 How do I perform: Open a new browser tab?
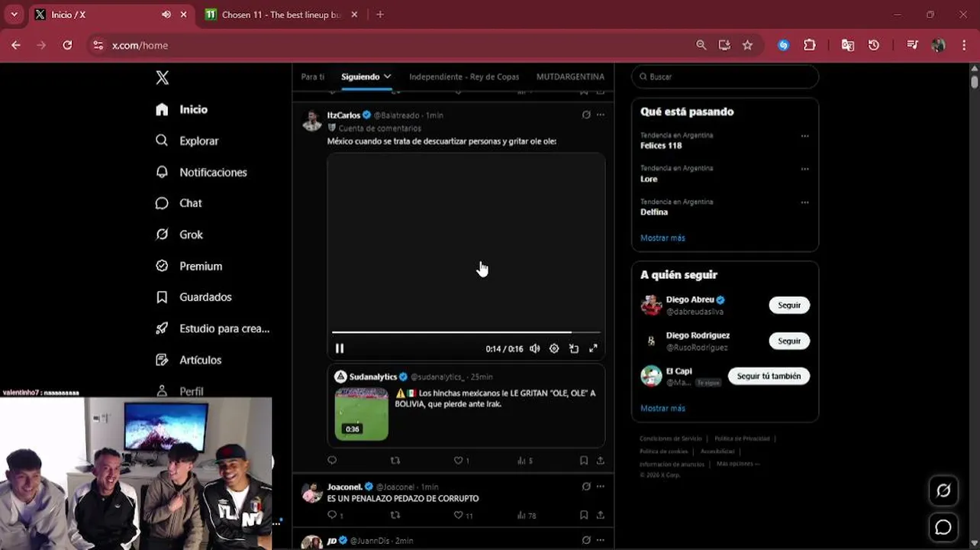380,15
